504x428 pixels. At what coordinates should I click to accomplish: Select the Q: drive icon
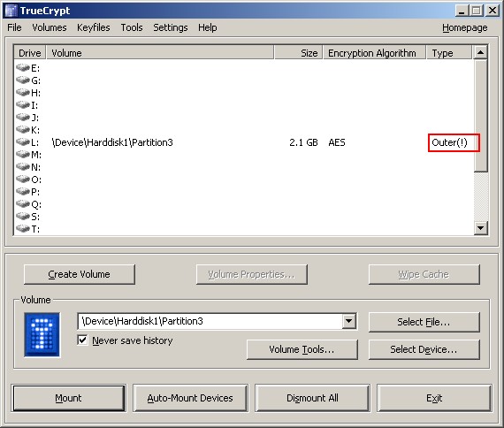pyautogui.click(x=23, y=203)
